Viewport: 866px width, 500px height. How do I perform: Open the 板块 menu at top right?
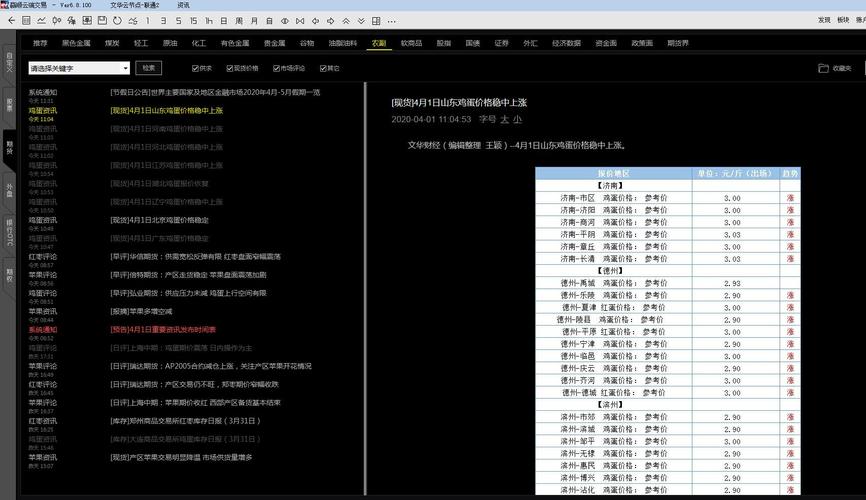click(843, 20)
